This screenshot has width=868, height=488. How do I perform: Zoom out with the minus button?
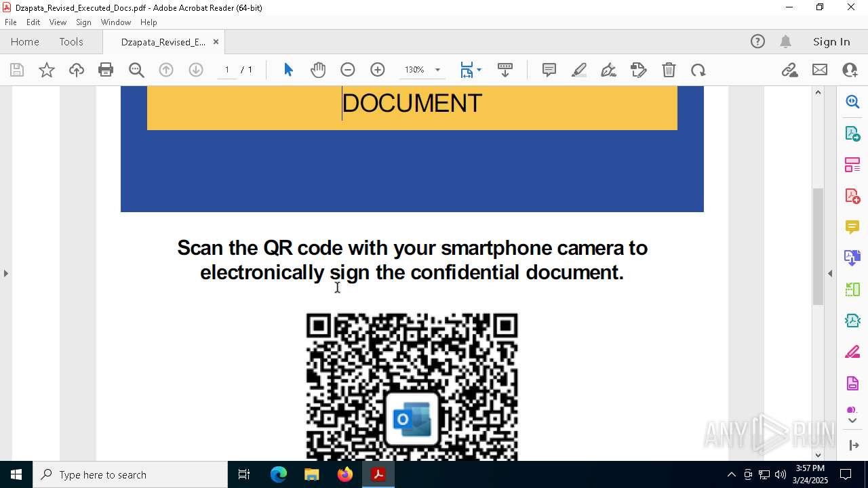(x=348, y=70)
